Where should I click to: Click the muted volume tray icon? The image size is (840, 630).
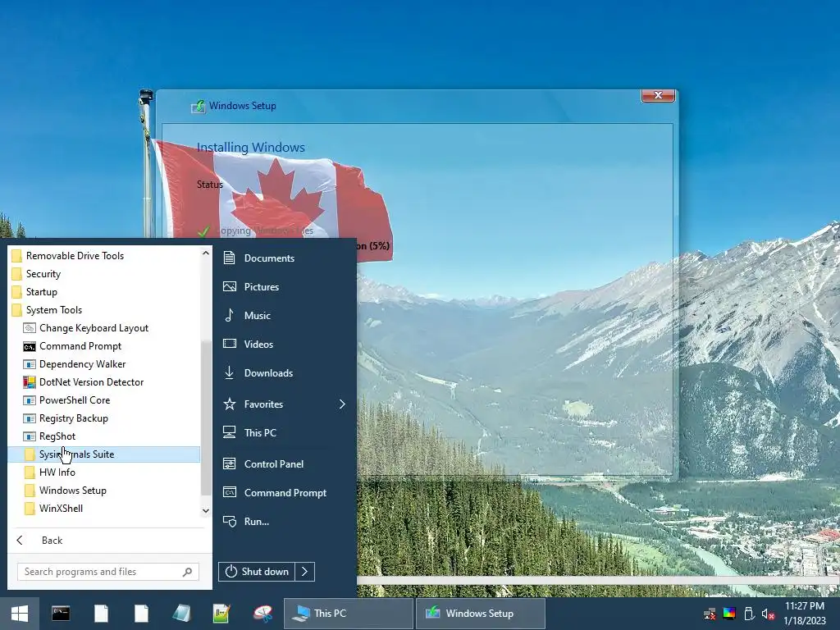click(768, 614)
